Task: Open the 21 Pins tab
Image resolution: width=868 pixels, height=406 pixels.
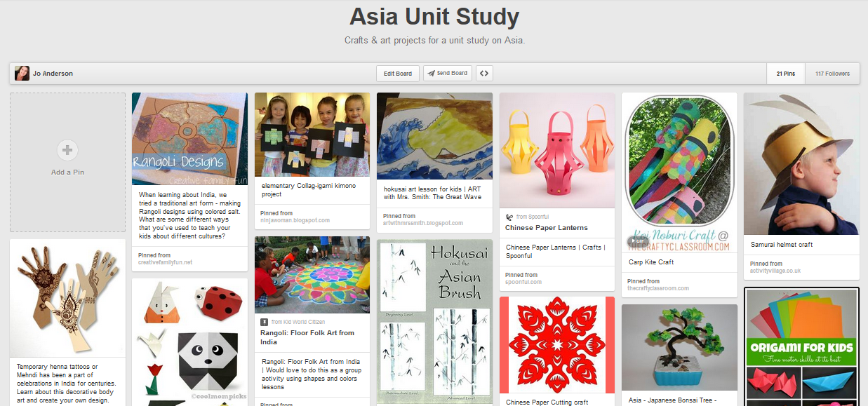Action: point(785,74)
